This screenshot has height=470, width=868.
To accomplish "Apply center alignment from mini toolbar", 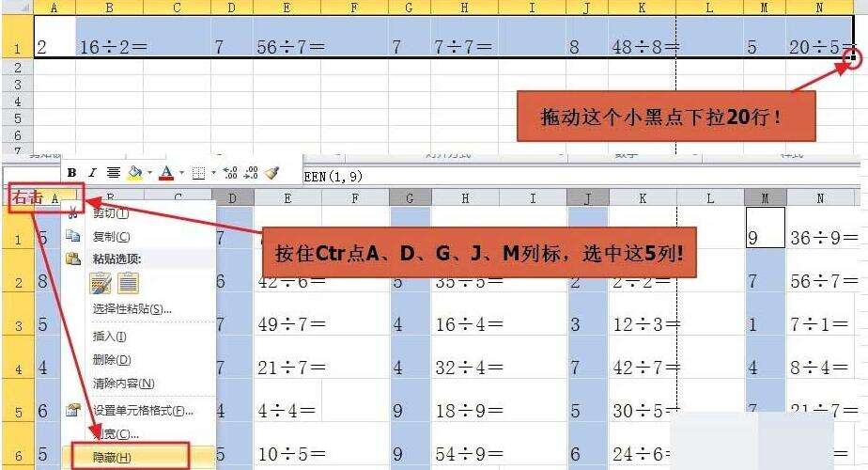I will [x=114, y=173].
